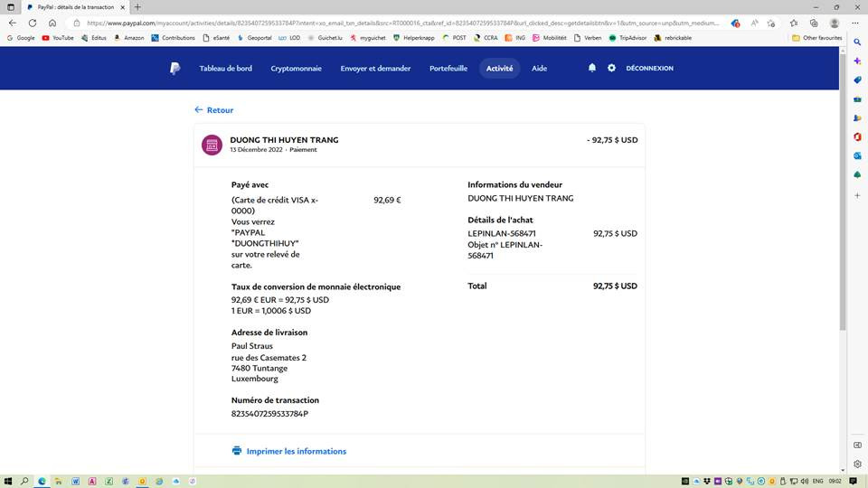868x488 pixels.
Task: Open the tab actions icon at top left
Action: [x=11, y=7]
